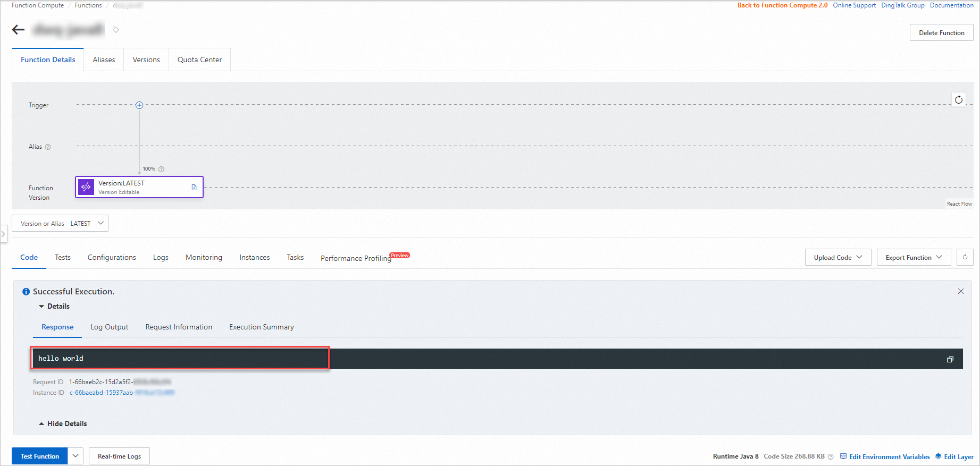
Task: Switch to the Function Details tab
Action: (48, 60)
